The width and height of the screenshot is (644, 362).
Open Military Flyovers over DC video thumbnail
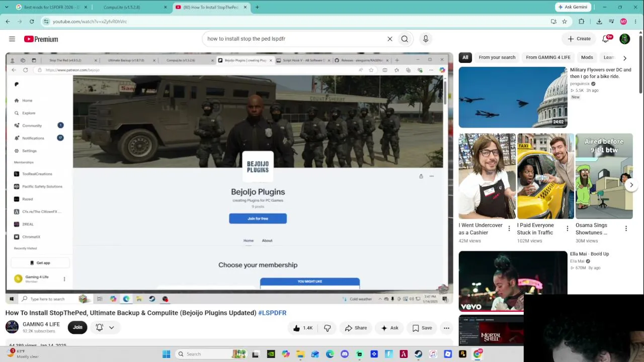coord(513,98)
